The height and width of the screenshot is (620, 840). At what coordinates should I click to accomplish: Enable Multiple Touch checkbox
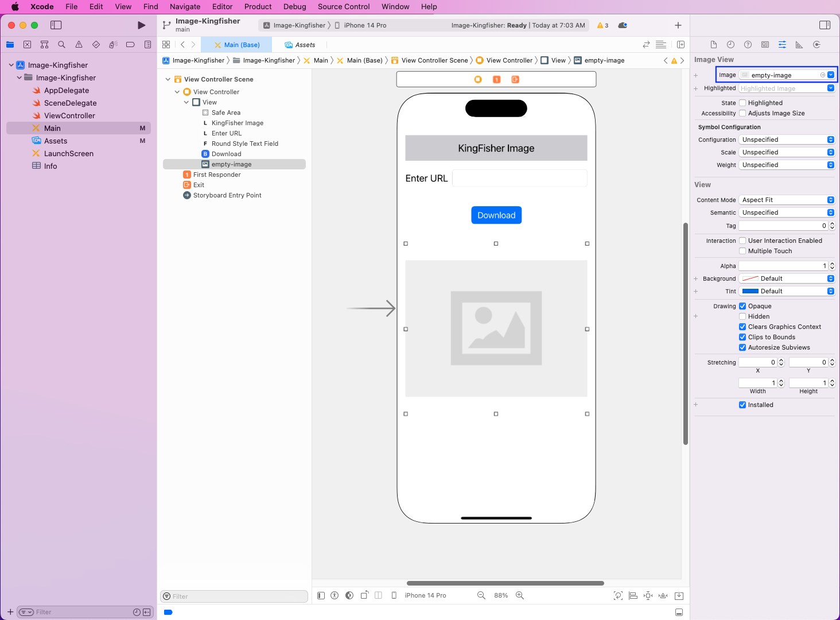[x=742, y=251]
